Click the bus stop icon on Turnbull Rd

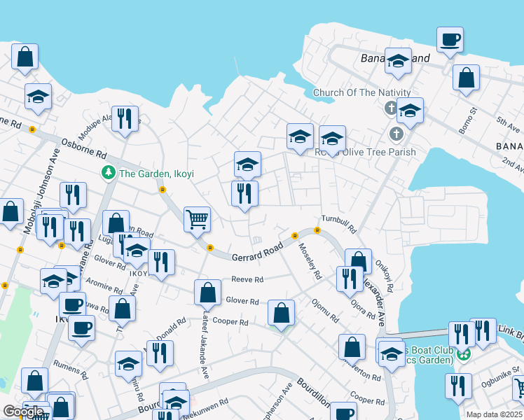click(317, 230)
